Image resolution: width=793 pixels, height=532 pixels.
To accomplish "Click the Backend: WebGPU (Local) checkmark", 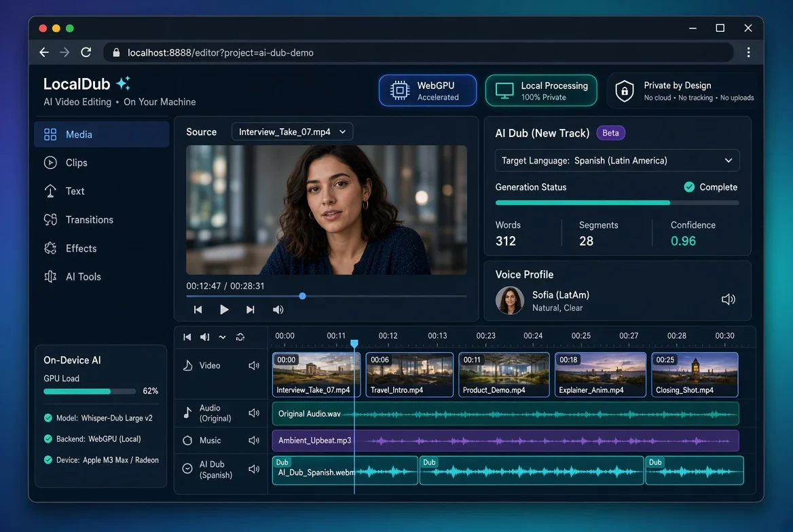I will [48, 438].
